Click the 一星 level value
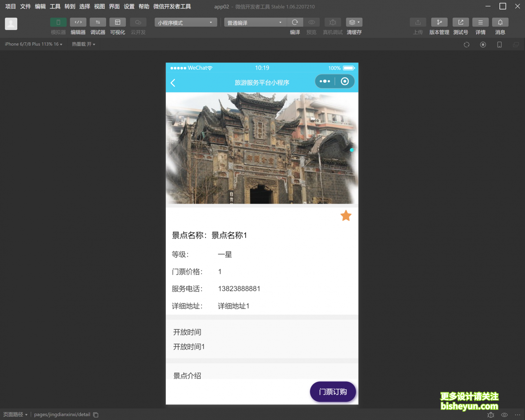The image size is (525, 420). (x=225, y=255)
